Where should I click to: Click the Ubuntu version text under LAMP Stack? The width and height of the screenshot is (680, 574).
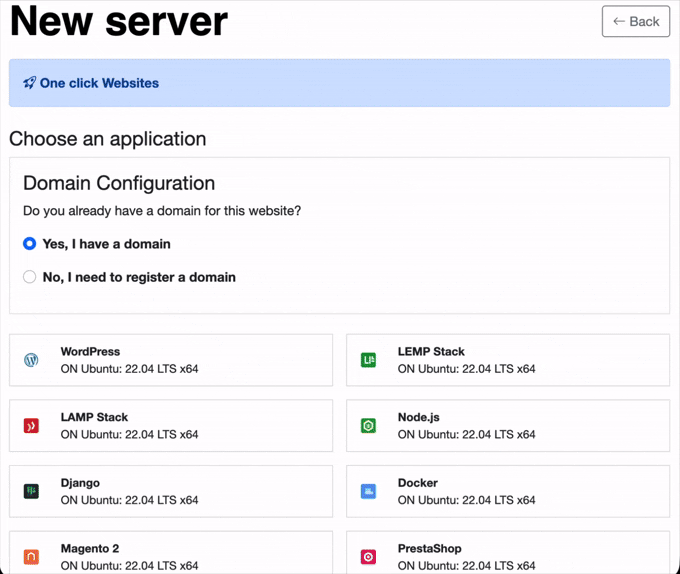pyautogui.click(x=129, y=434)
